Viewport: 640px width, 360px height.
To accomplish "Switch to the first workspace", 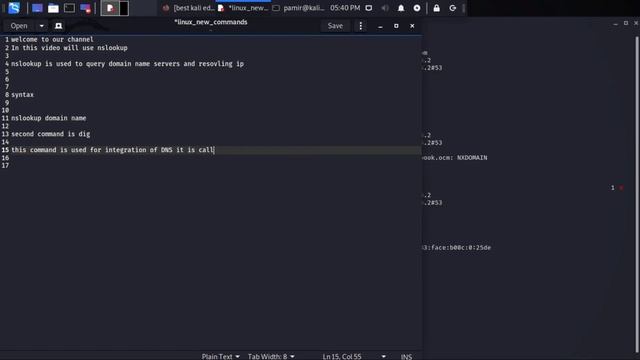I will pyautogui.click(x=110, y=8).
